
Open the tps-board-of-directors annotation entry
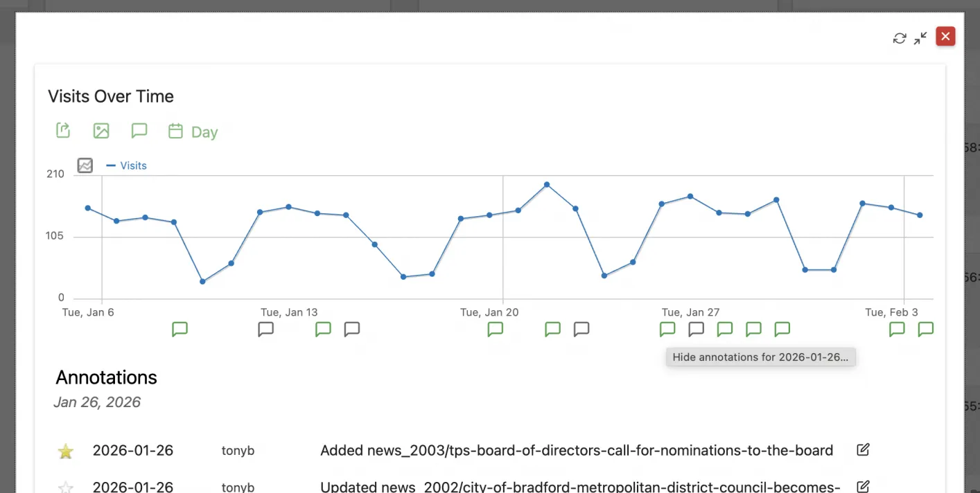click(577, 450)
